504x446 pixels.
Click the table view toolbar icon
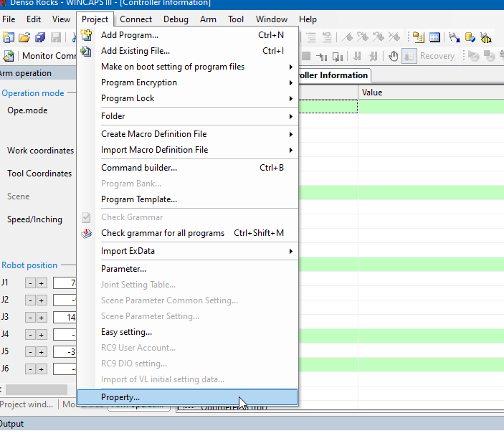(x=434, y=37)
